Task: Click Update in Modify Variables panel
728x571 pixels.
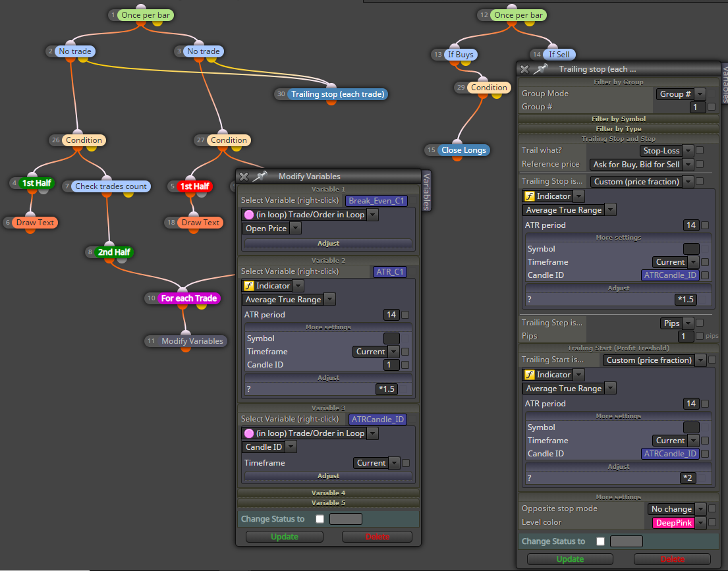Action: 285,537
